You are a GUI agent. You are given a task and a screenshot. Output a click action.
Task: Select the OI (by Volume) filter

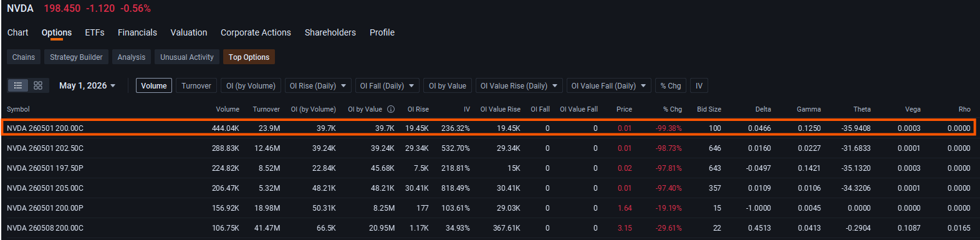pos(251,85)
